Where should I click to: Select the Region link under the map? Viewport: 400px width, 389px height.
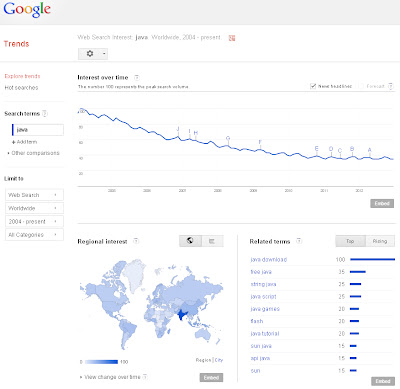[x=203, y=360]
